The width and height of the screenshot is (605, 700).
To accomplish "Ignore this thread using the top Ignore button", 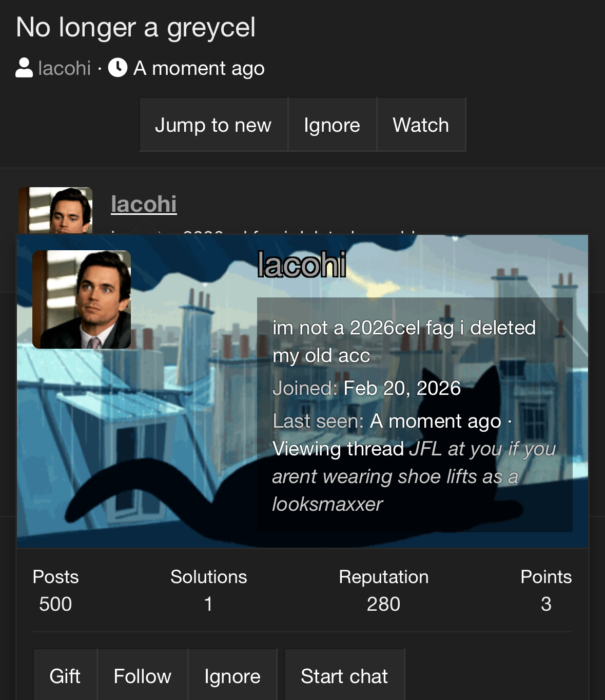I will pyautogui.click(x=332, y=125).
